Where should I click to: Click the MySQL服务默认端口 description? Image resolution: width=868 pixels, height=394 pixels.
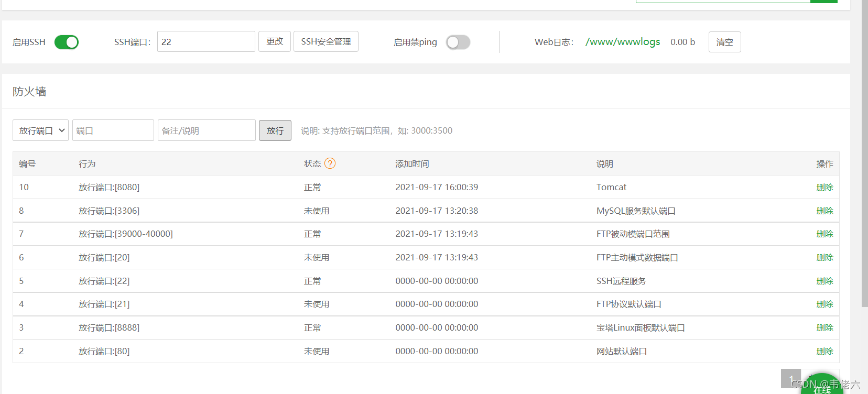pos(636,211)
